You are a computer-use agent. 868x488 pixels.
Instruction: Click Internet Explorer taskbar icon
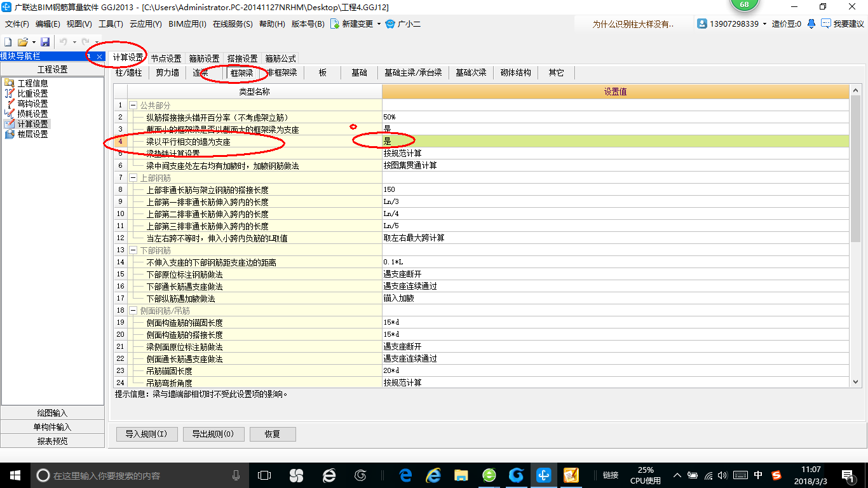tap(433, 475)
